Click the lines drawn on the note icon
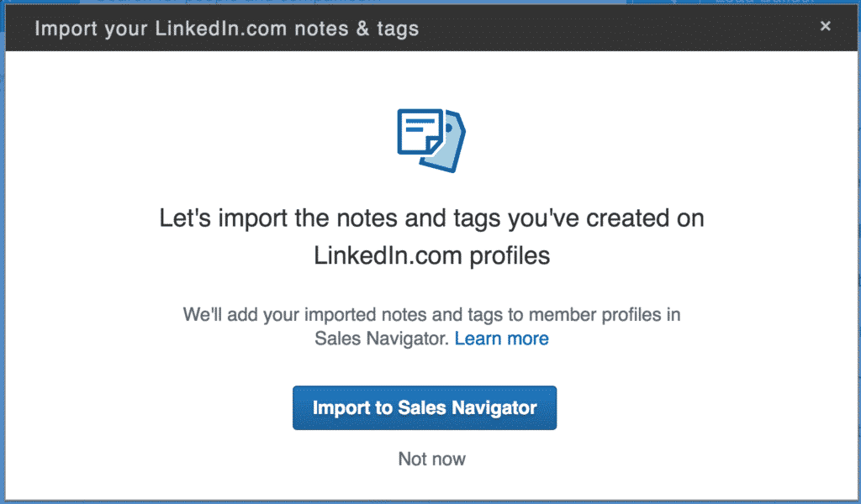Viewport: 861px width, 504px height. pos(417,124)
